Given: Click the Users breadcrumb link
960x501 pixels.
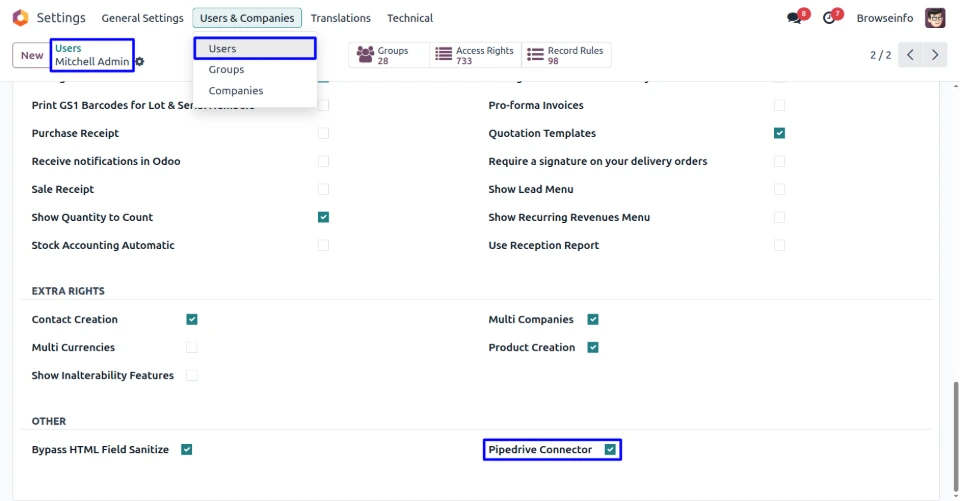Looking at the screenshot, I should tap(68, 48).
